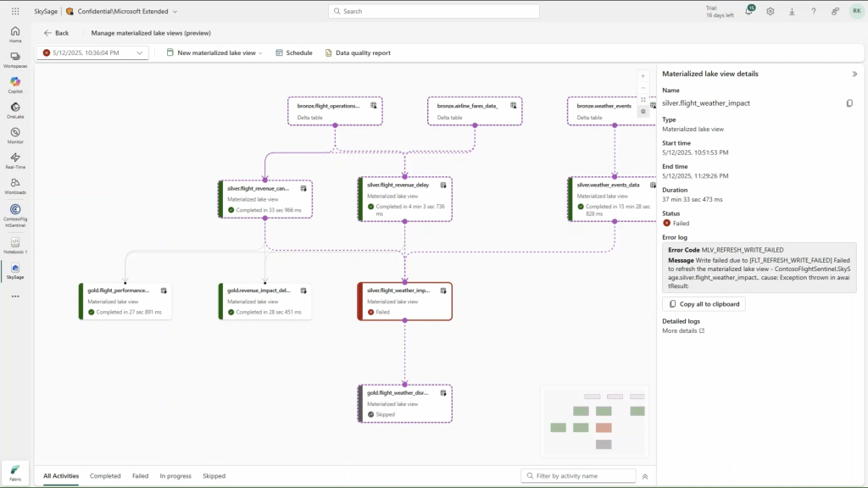Click the icon on the silver.flight_revenue_can node

(x=303, y=188)
